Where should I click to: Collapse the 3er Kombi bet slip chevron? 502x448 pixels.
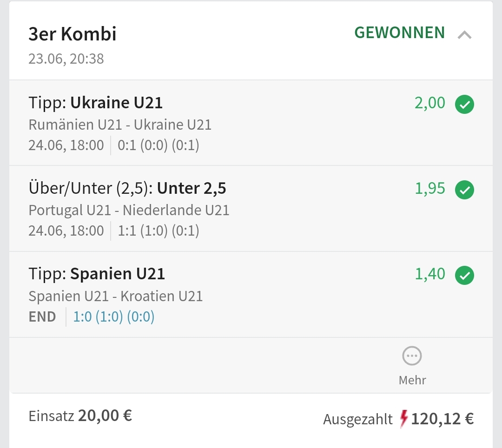tap(464, 35)
